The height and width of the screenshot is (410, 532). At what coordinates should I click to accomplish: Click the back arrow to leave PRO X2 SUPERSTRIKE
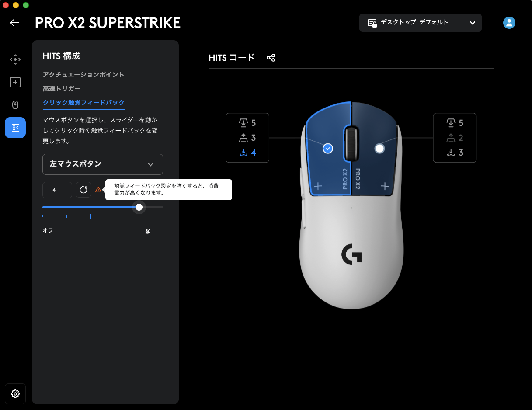14,23
